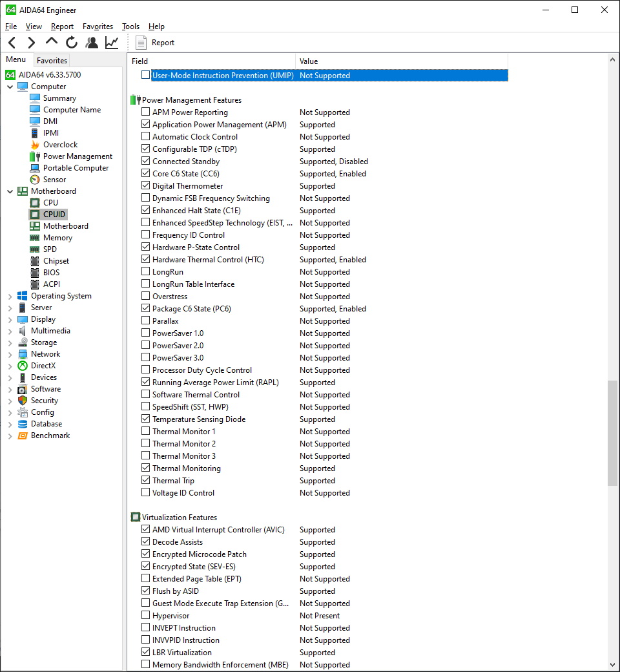The height and width of the screenshot is (672, 620).
Task: Select the Sensor gauge icon
Action: tap(35, 180)
